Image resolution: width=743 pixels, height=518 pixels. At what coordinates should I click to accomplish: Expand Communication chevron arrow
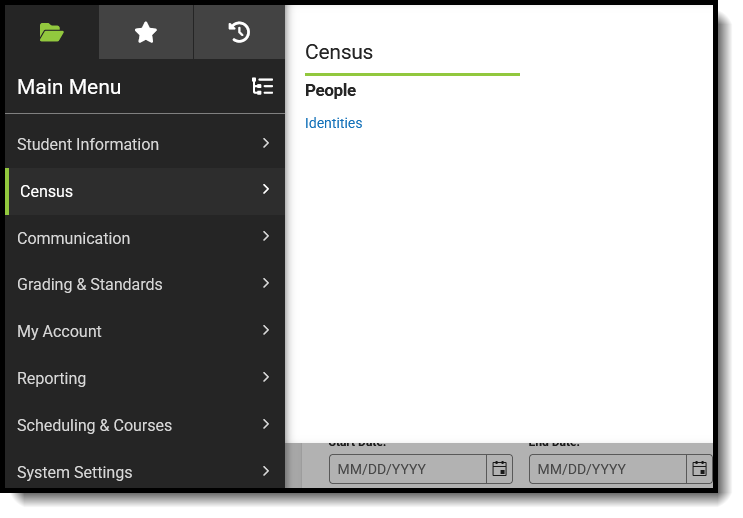point(266,236)
